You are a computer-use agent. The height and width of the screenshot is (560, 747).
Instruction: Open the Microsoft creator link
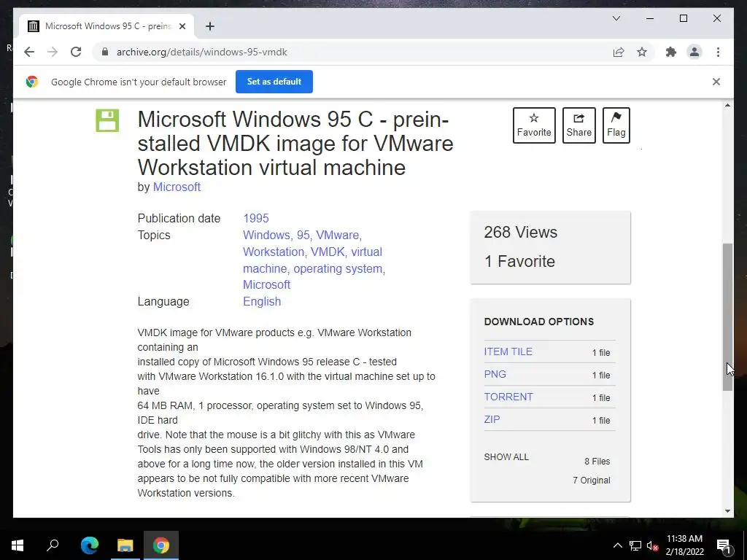[x=177, y=187]
